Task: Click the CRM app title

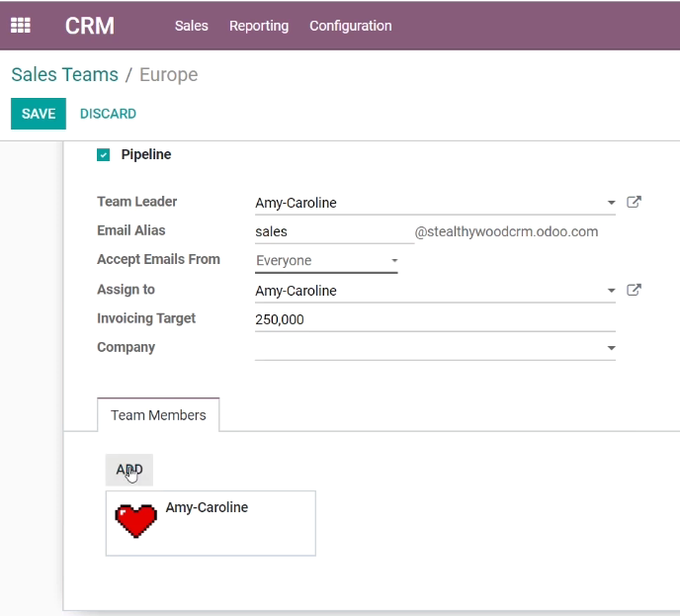Action: click(x=90, y=26)
